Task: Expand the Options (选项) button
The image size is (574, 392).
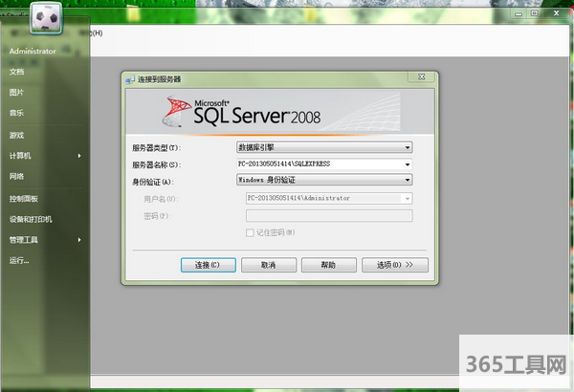Action: [395, 265]
